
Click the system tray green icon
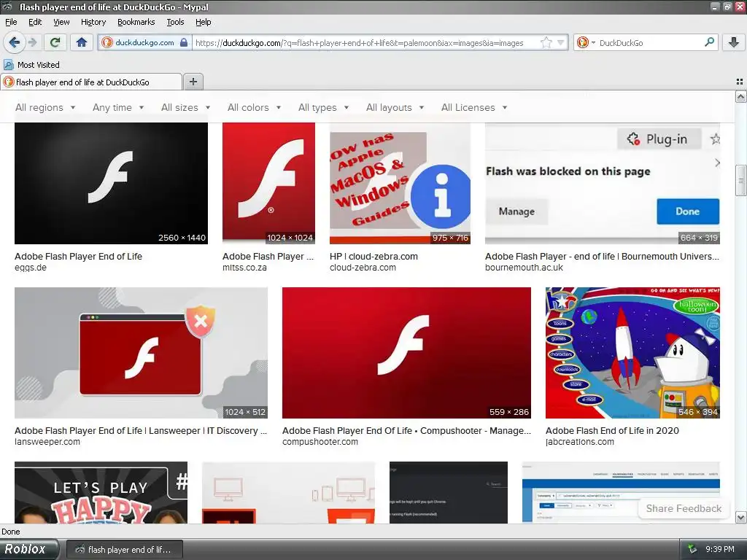[692, 550]
